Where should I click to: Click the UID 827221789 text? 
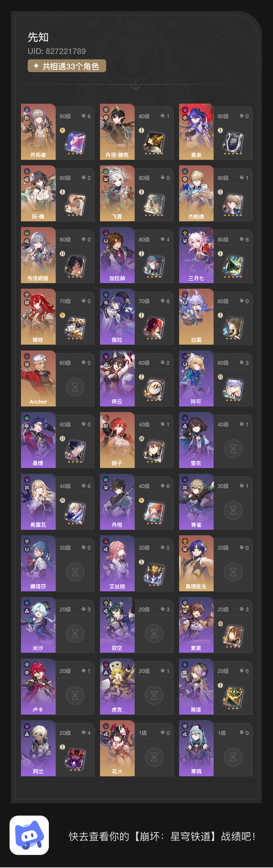click(57, 51)
